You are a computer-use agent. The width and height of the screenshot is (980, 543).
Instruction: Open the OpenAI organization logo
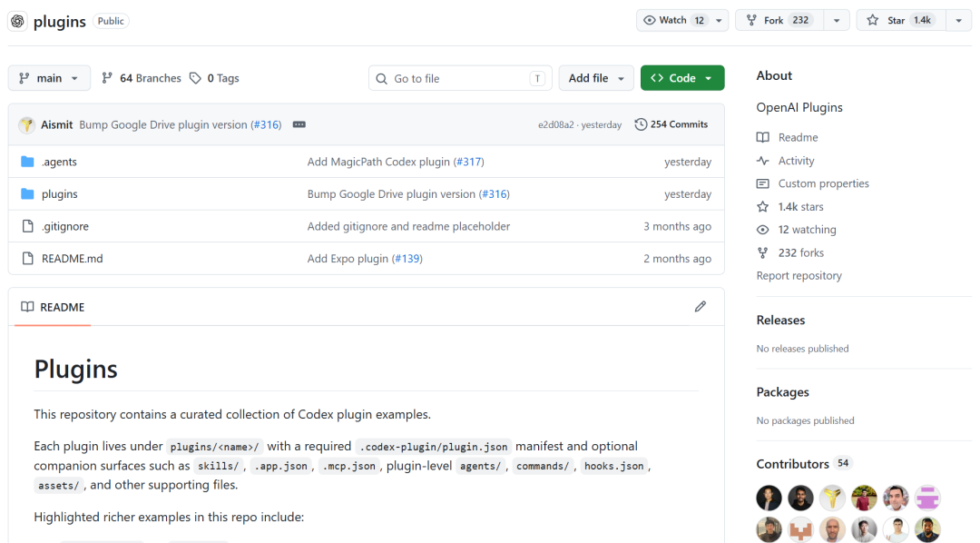pos(17,21)
